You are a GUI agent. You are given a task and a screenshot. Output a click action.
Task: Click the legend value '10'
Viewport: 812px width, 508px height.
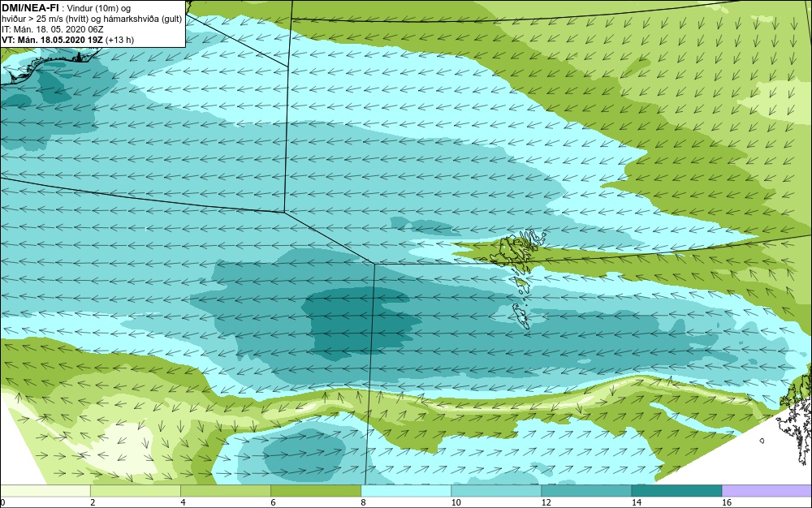point(456,502)
